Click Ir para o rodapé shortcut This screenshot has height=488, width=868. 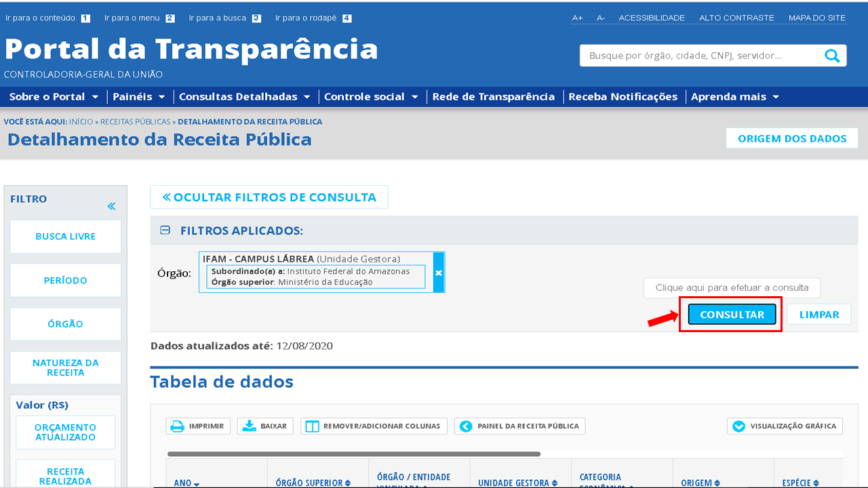pyautogui.click(x=313, y=18)
